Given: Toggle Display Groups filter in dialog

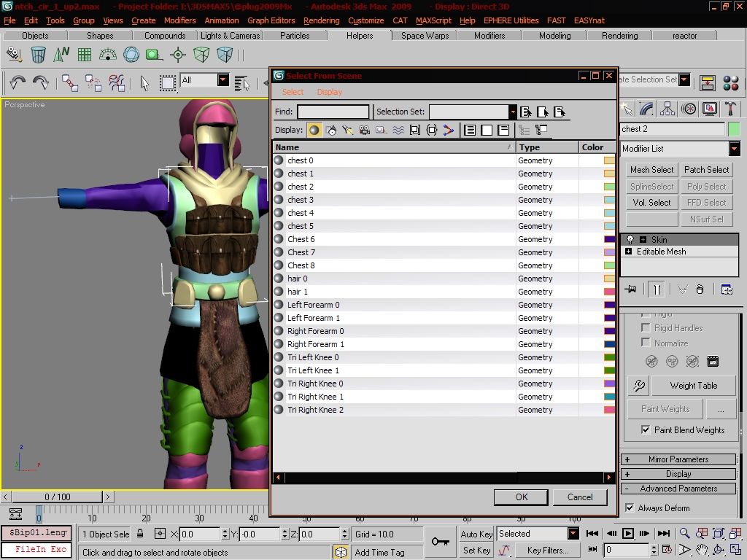Looking at the screenshot, I should tap(415, 130).
